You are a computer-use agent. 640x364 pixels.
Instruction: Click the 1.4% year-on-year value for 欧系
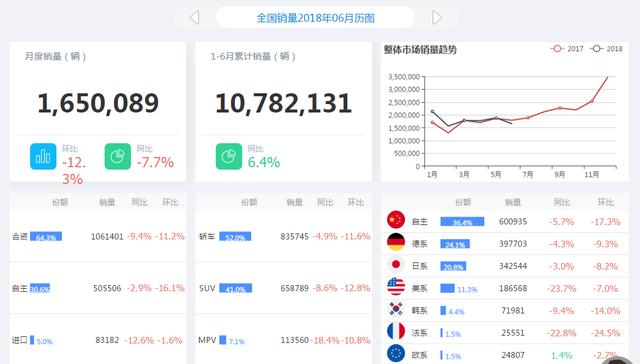561,355
